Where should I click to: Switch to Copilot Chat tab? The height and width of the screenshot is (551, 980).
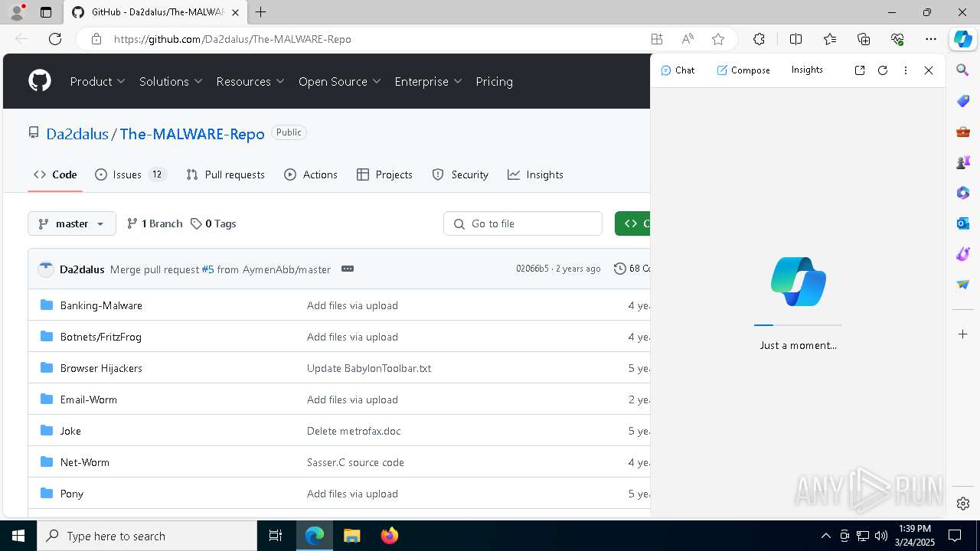coord(678,70)
